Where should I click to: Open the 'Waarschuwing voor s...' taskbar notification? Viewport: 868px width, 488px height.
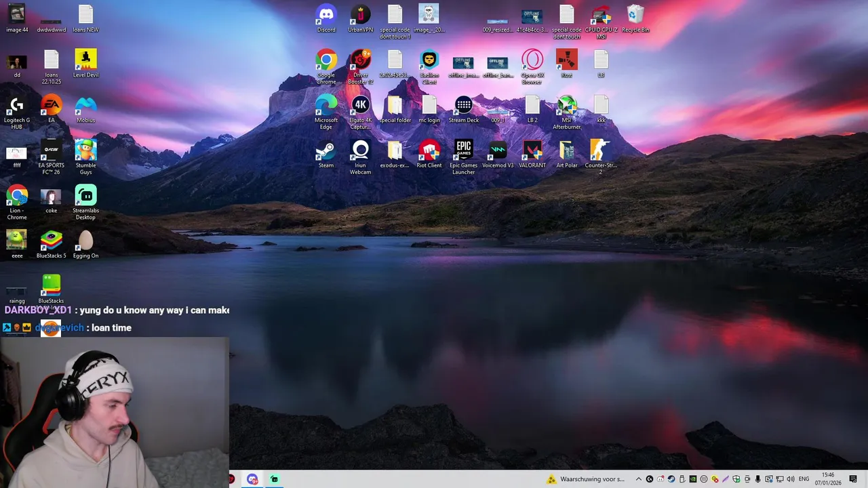tap(587, 479)
